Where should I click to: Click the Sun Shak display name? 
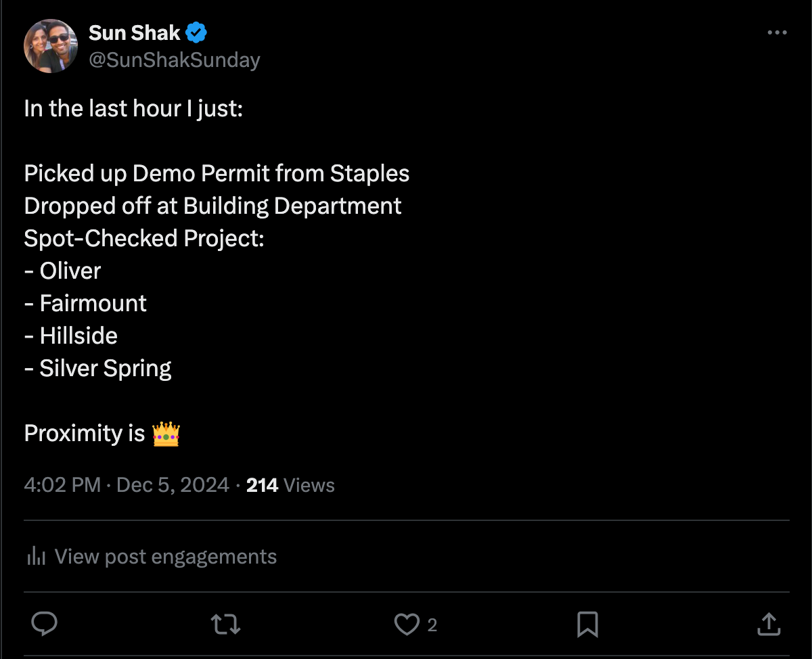[135, 32]
